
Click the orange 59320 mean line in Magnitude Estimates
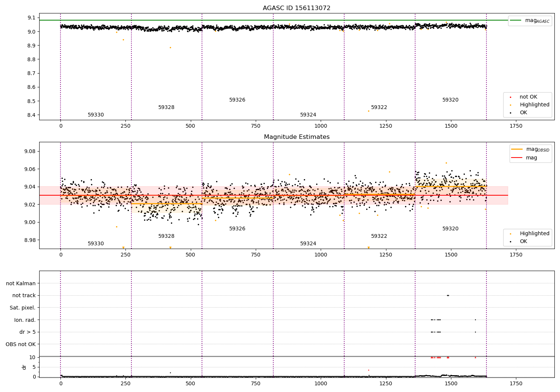click(451, 186)
